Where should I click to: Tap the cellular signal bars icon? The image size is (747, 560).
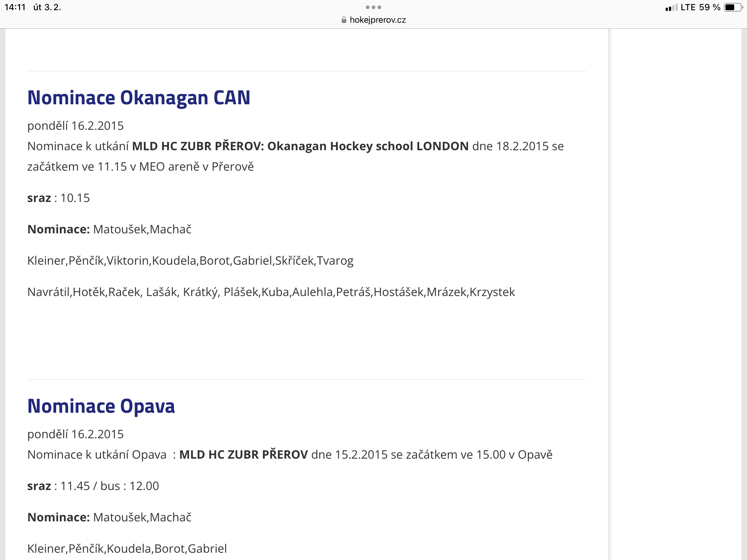(x=671, y=8)
